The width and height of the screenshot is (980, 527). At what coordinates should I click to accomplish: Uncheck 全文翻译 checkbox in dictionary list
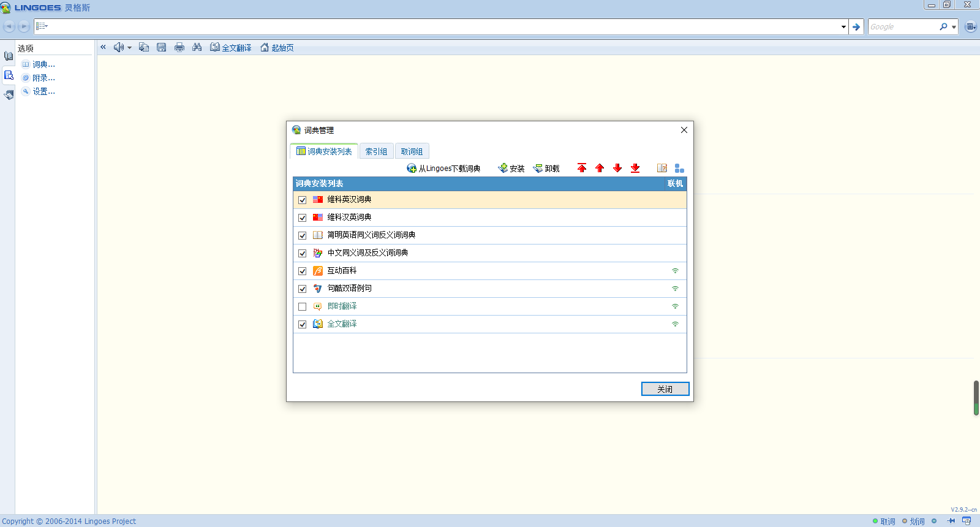tap(302, 324)
